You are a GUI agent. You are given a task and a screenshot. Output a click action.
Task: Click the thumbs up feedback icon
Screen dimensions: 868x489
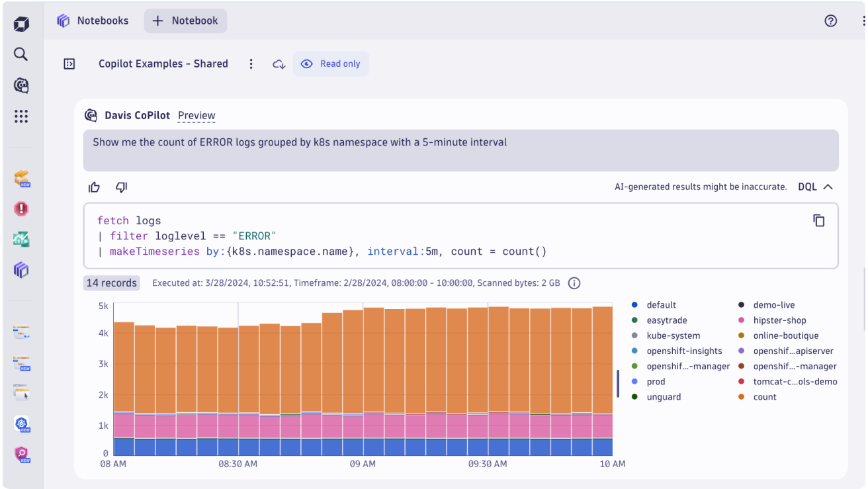(95, 187)
